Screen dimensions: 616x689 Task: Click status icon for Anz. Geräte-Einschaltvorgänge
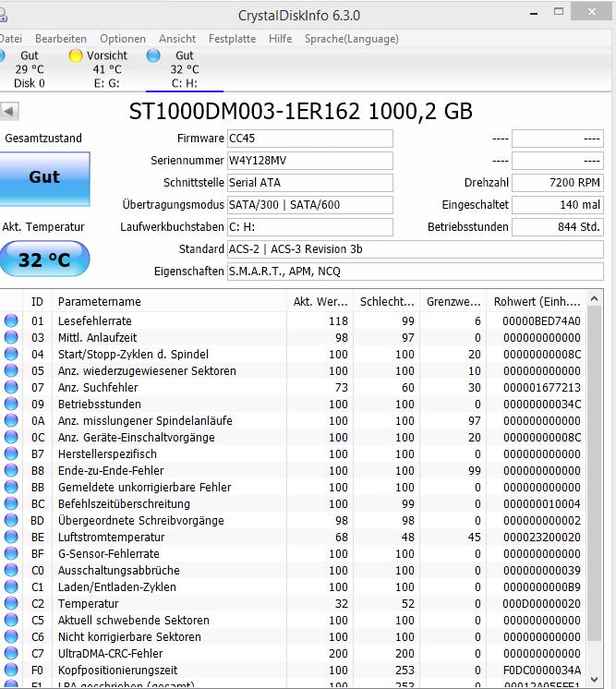(x=11, y=437)
